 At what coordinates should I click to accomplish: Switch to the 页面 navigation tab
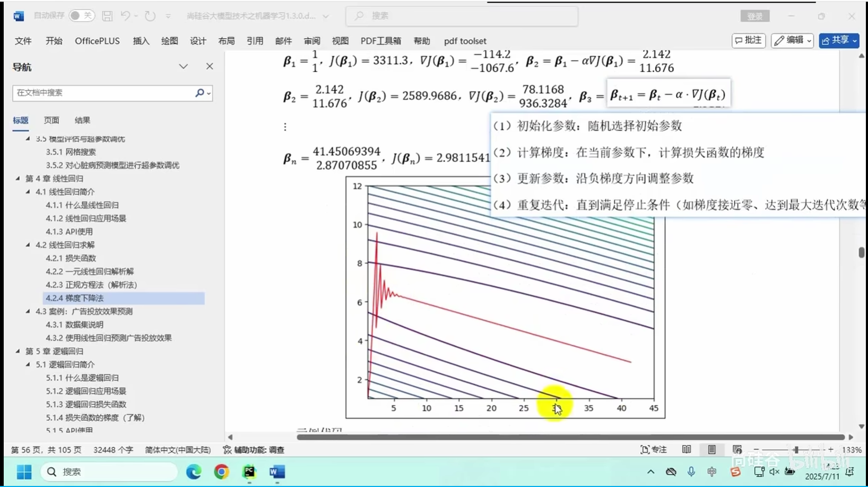51,121
